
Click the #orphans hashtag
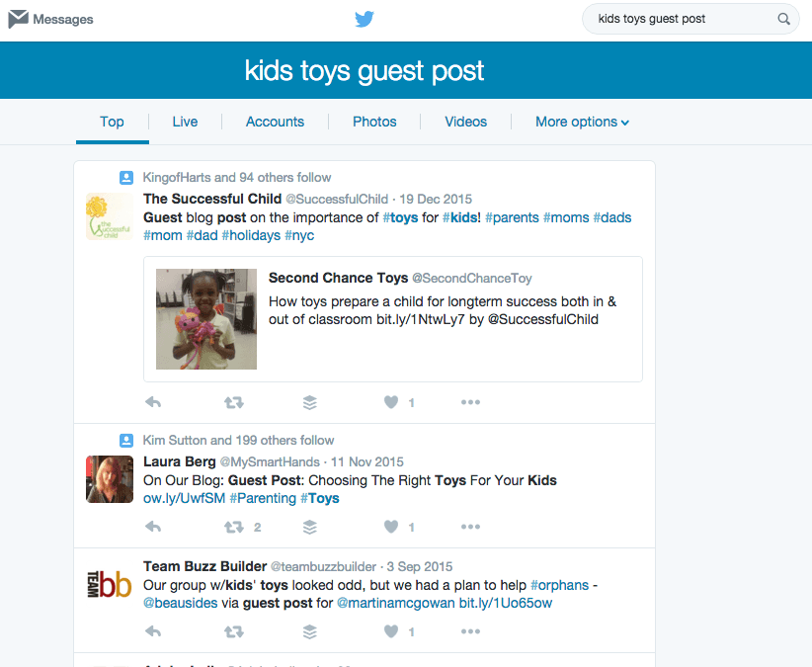pyautogui.click(x=560, y=585)
